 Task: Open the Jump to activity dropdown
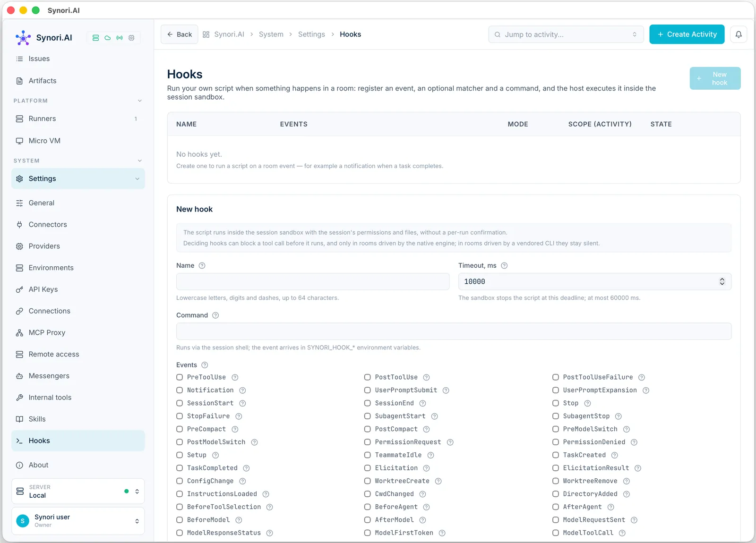[566, 34]
